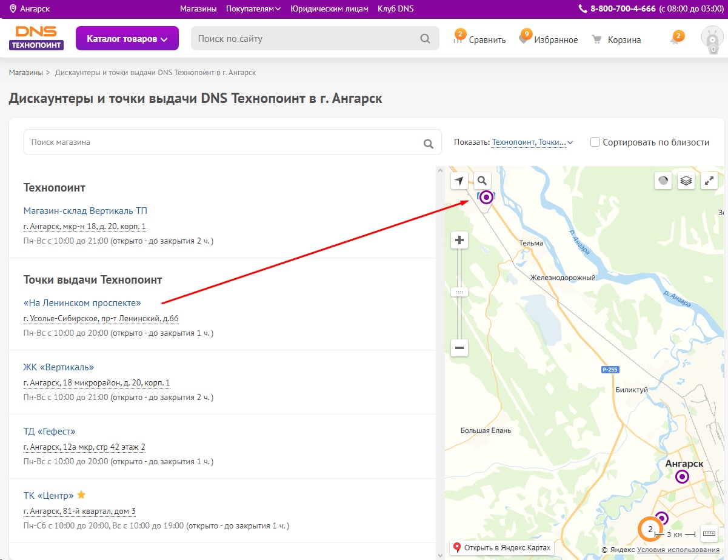Viewport: 728px width, 560px height.
Task: Click the map zoom slider handle
Action: tap(459, 292)
